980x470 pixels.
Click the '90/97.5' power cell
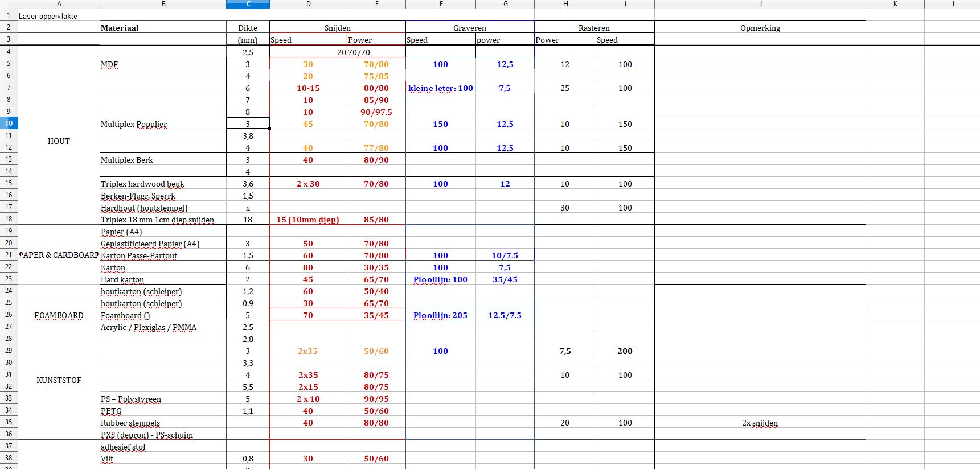click(x=376, y=112)
